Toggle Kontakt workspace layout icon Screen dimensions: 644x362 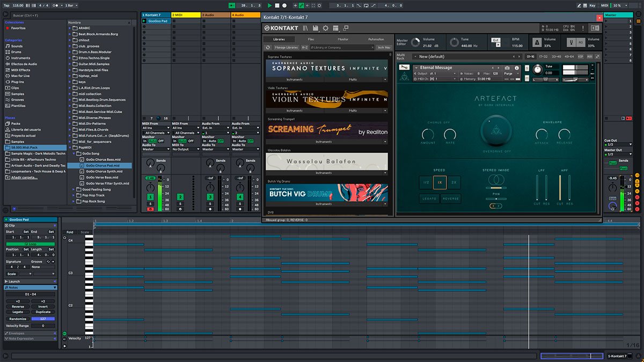tap(335, 28)
